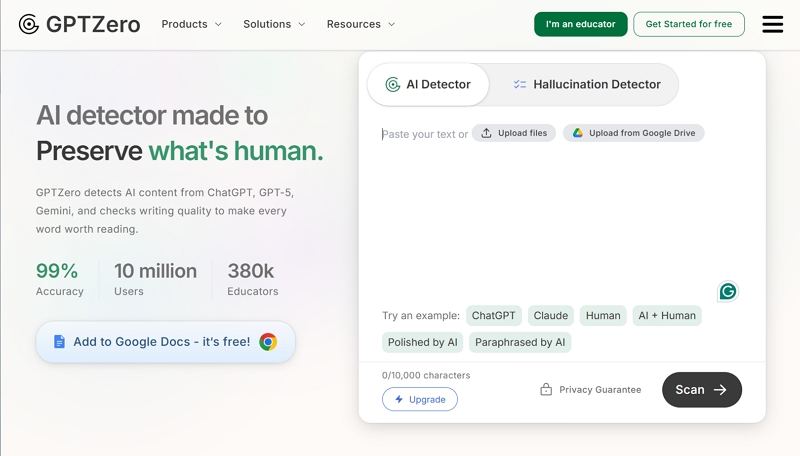This screenshot has width=800, height=456.
Task: Open the Resources dropdown menu
Action: [360, 24]
